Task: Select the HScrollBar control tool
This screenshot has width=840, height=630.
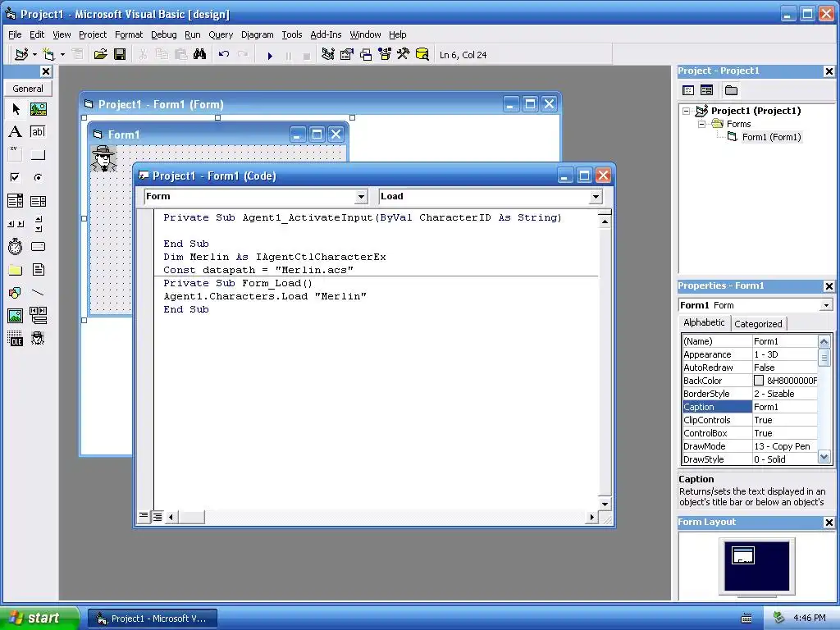Action: point(16,224)
